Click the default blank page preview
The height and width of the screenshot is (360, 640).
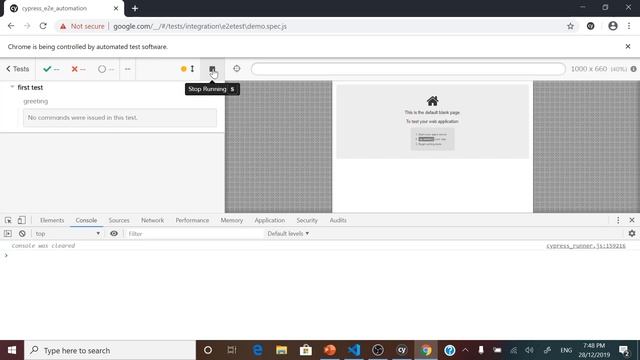[x=432, y=121]
